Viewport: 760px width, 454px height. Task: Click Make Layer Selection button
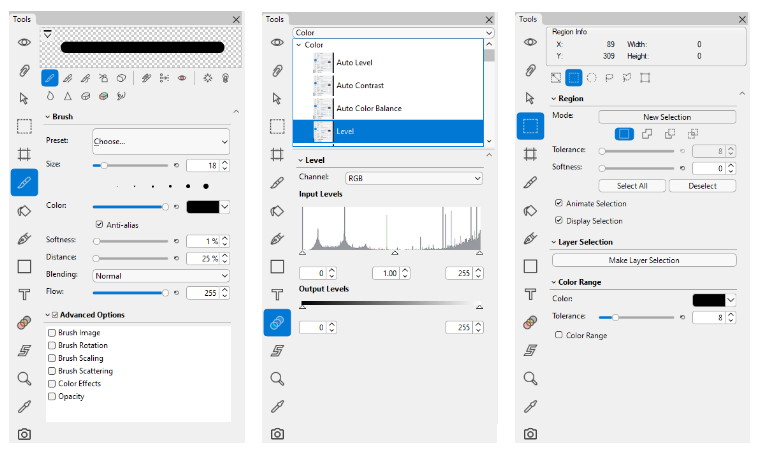(x=644, y=260)
